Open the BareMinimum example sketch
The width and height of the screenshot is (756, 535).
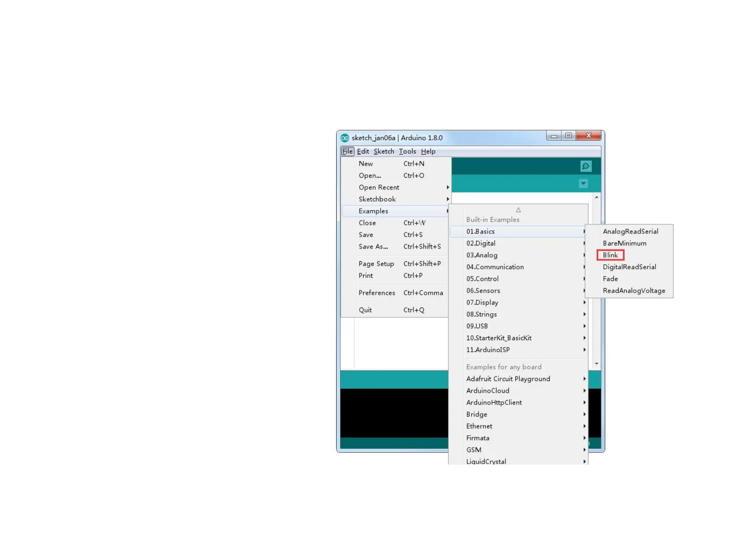point(629,243)
